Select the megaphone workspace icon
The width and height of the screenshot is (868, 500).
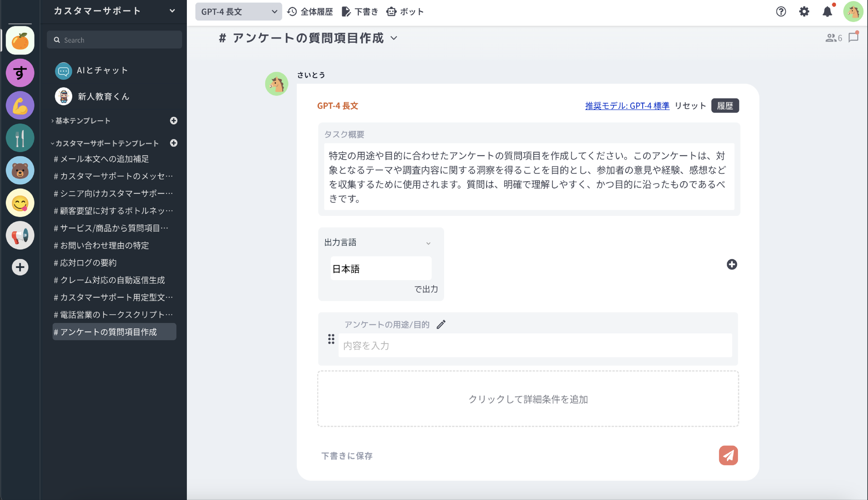click(20, 235)
